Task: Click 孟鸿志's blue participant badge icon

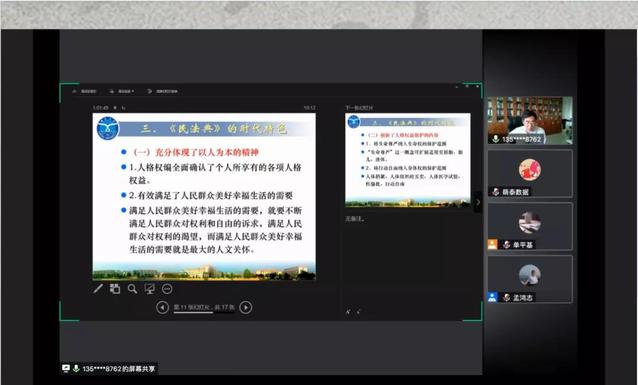Action: pos(492,297)
